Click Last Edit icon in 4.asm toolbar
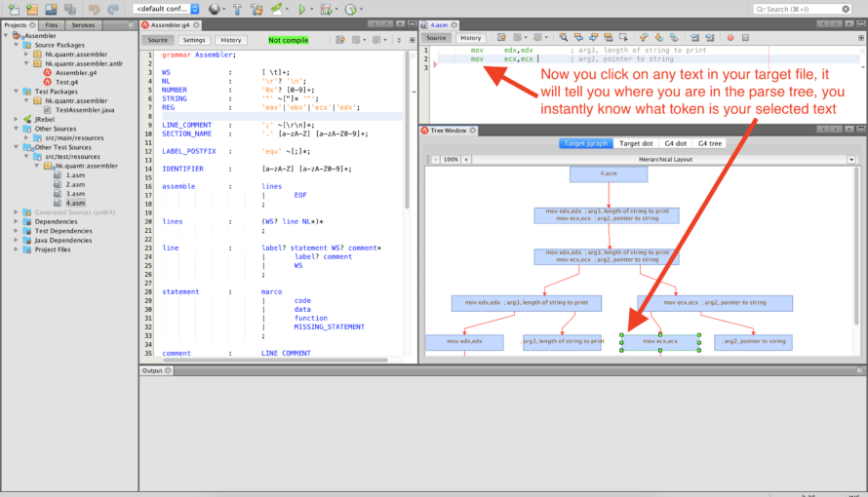Image resolution: width=868 pixels, height=497 pixels. click(x=501, y=37)
